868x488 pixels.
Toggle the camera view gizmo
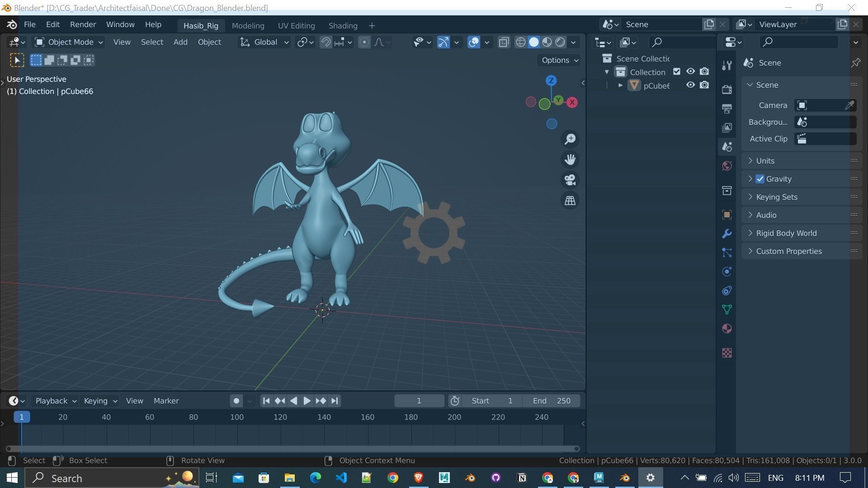coord(570,180)
